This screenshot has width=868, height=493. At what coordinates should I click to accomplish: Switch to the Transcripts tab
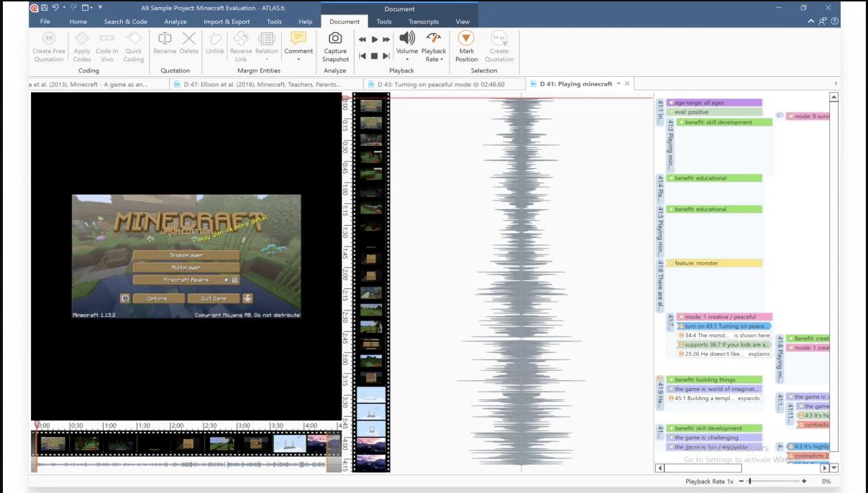click(424, 22)
